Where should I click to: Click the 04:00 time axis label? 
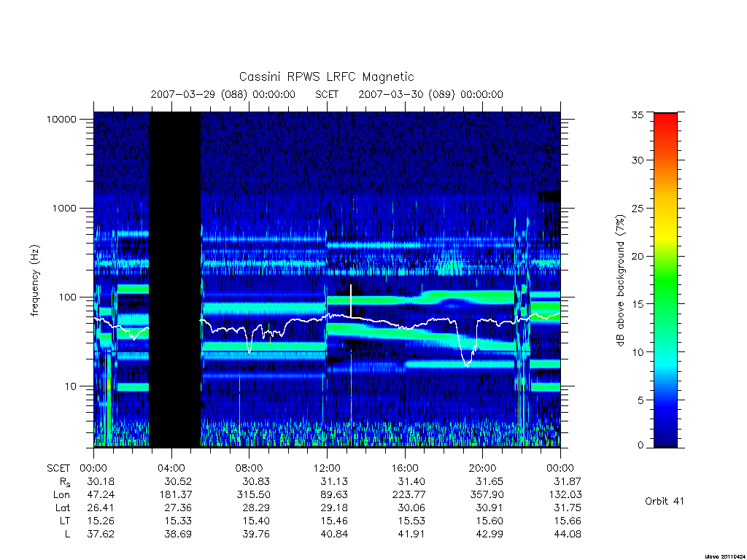pyautogui.click(x=171, y=468)
